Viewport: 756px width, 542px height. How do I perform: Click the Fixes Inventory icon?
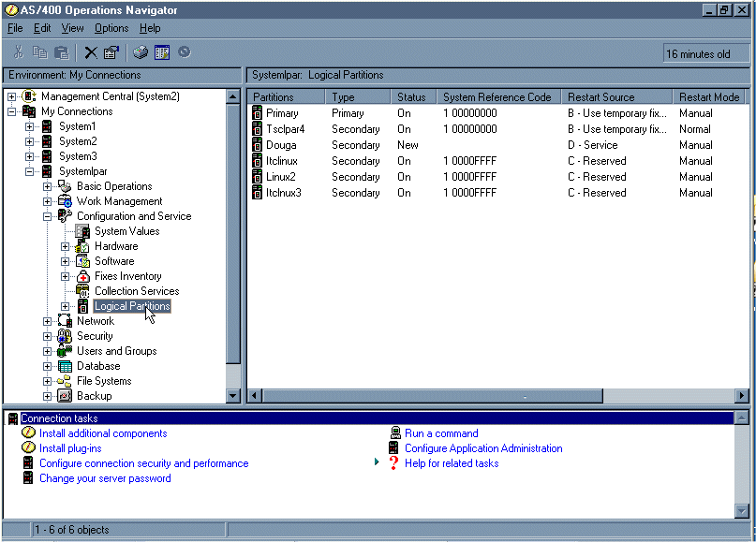click(83, 276)
